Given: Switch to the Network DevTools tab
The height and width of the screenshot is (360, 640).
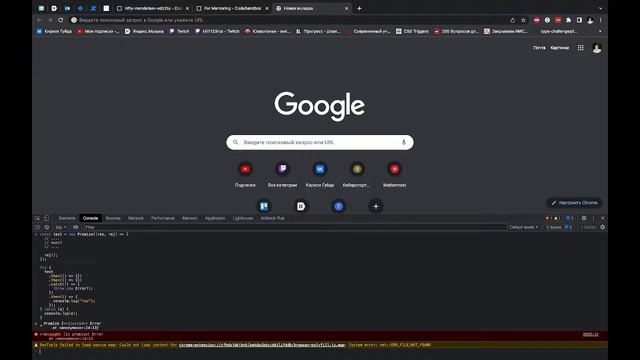Looking at the screenshot, I should (136, 218).
